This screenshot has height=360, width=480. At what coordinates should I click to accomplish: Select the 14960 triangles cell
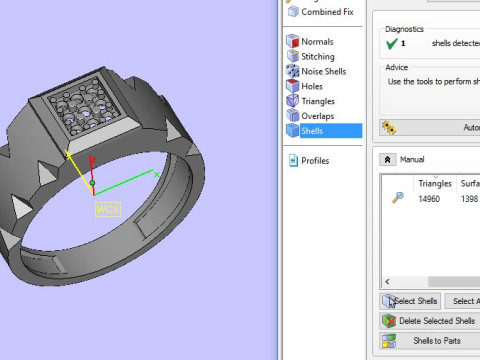pyautogui.click(x=429, y=199)
